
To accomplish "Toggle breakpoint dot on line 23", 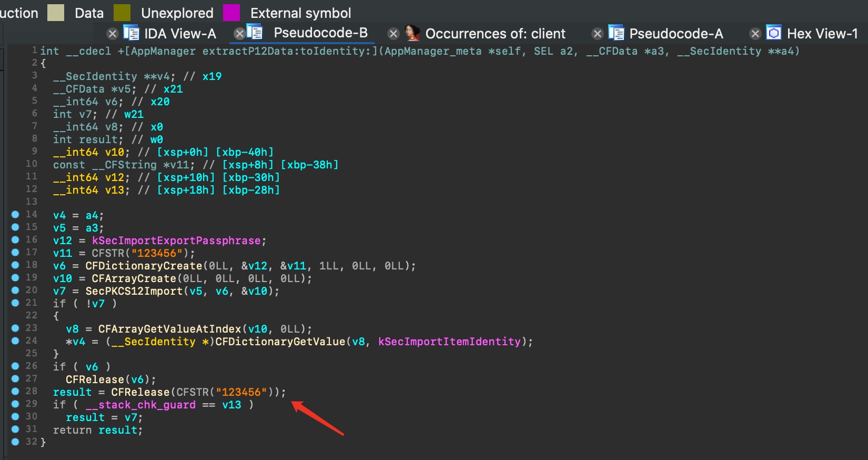I will click(15, 328).
